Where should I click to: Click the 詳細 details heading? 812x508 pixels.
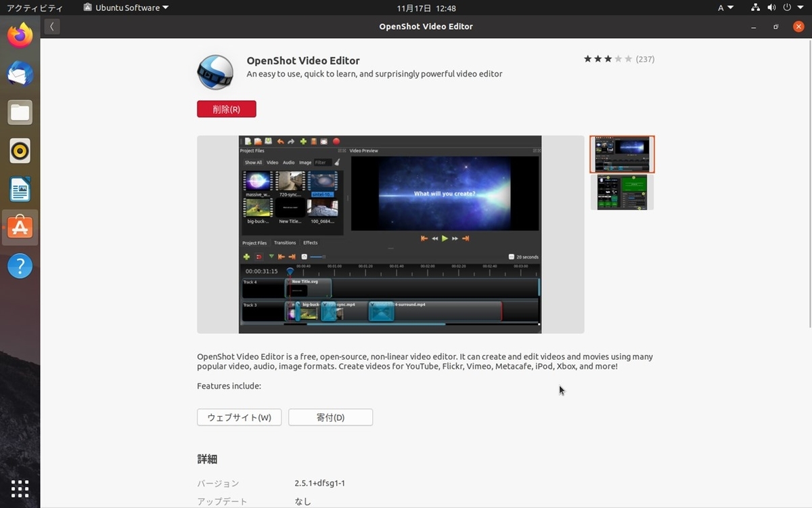click(x=207, y=459)
